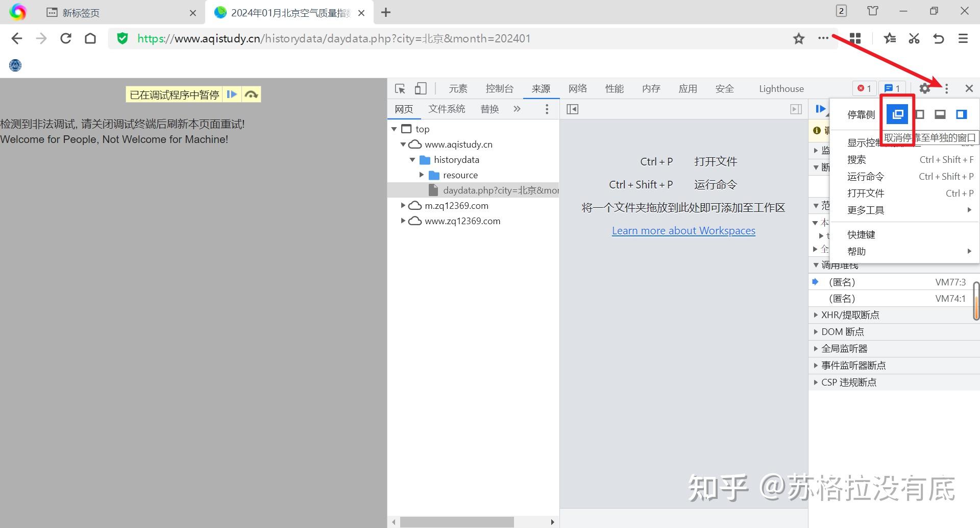
Task: Toggle the device emulation toolbar
Action: click(x=420, y=88)
